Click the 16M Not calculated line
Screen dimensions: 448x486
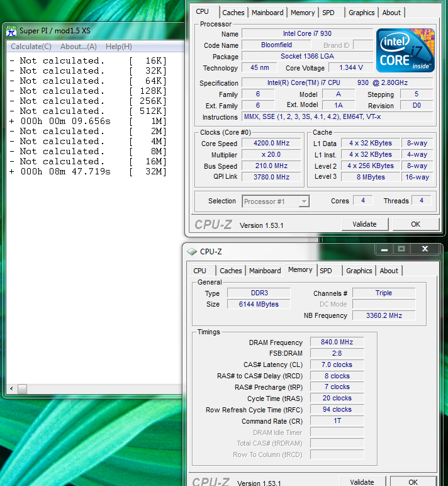[88, 162]
